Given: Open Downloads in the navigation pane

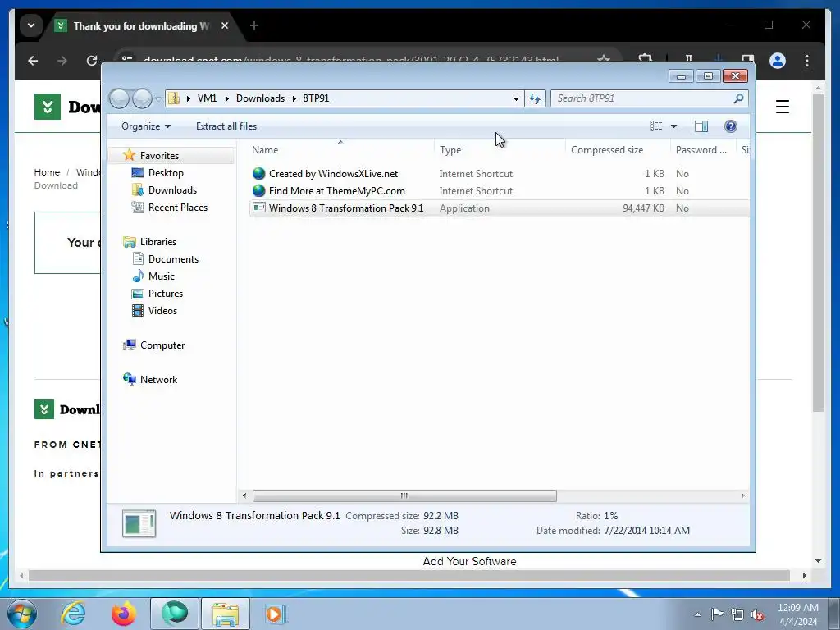Looking at the screenshot, I should coord(172,190).
